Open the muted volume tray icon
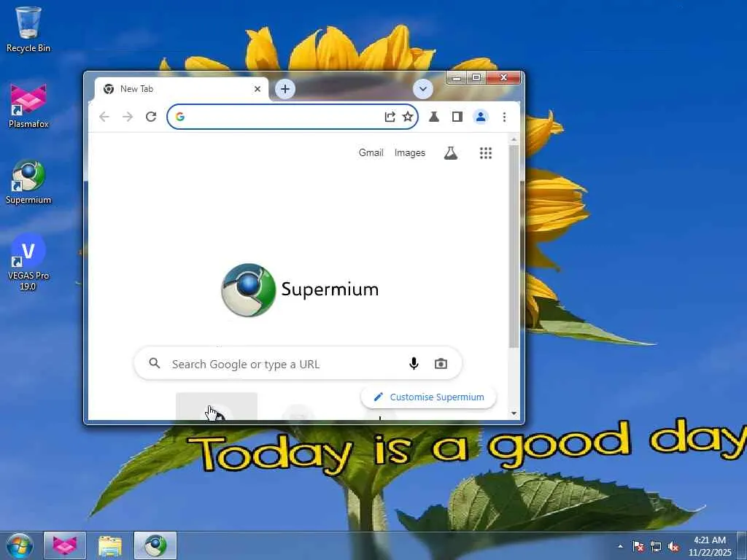Screen dimensions: 747x560 click(673, 546)
